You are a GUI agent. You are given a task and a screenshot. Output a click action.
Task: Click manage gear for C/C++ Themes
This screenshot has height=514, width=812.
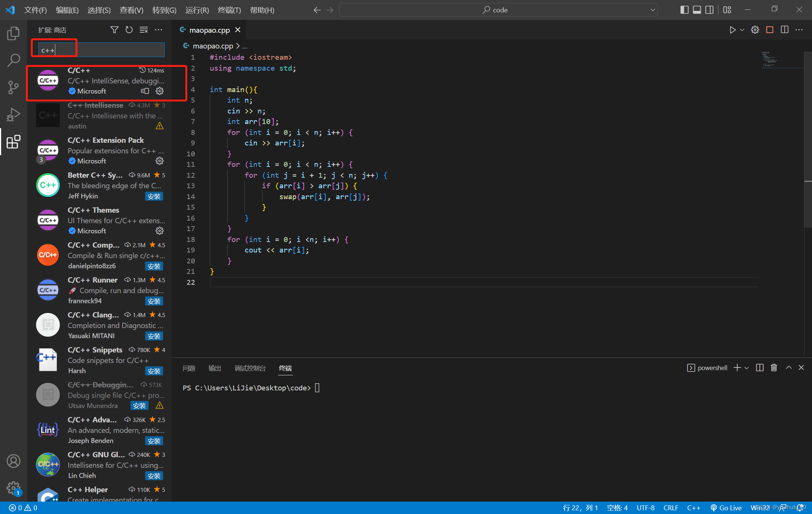[160, 231]
